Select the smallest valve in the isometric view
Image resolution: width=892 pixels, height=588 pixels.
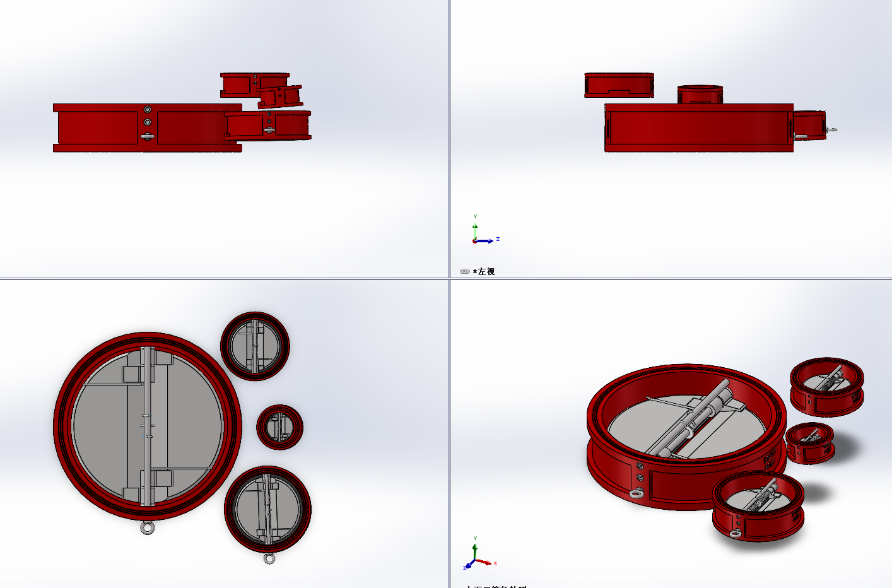(x=810, y=442)
